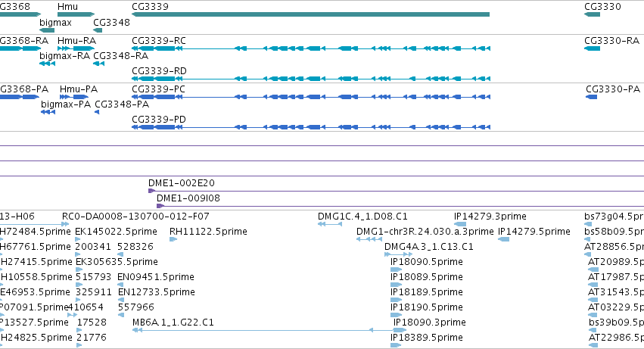
Task: Select the CG3348 gene arrow
Action: (x=98, y=30)
